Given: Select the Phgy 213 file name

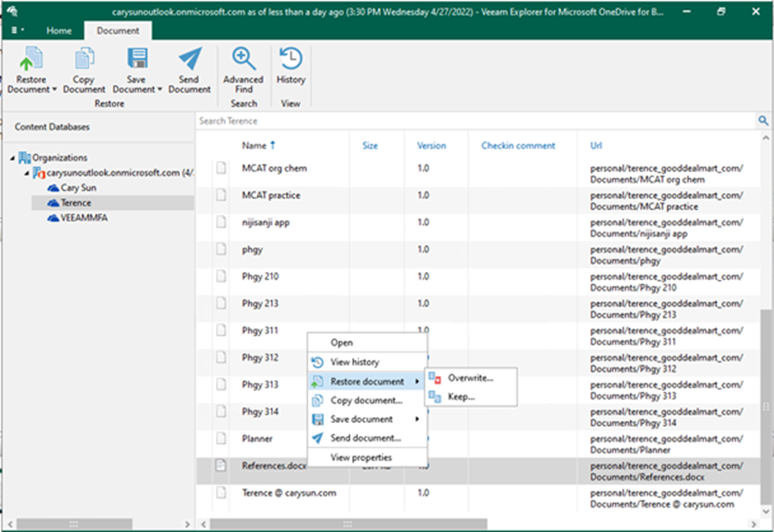Looking at the screenshot, I should click(260, 303).
